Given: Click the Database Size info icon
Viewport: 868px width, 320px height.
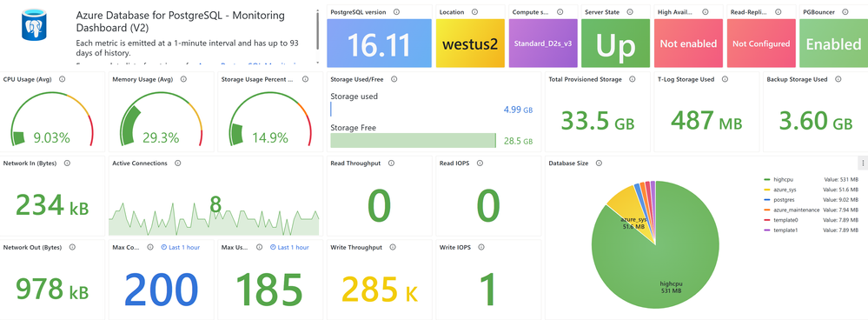Looking at the screenshot, I should (x=600, y=163).
